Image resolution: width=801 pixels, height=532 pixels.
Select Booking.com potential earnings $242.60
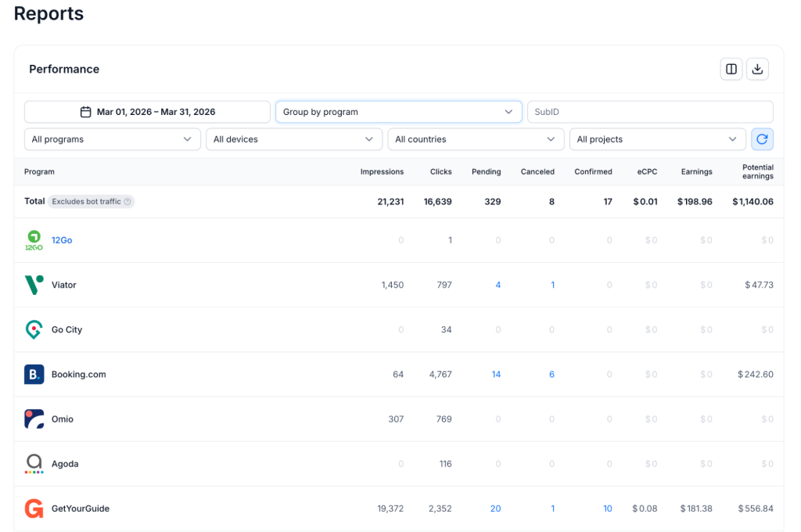coord(756,374)
